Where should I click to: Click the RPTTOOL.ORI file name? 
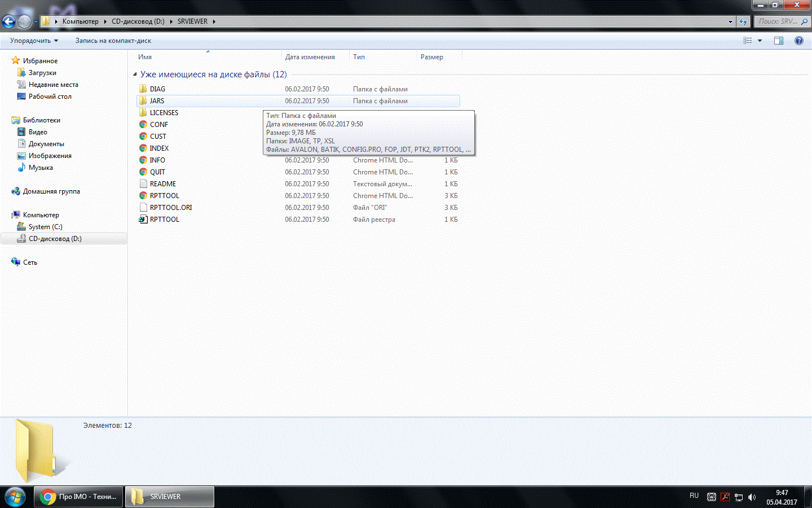(x=171, y=208)
